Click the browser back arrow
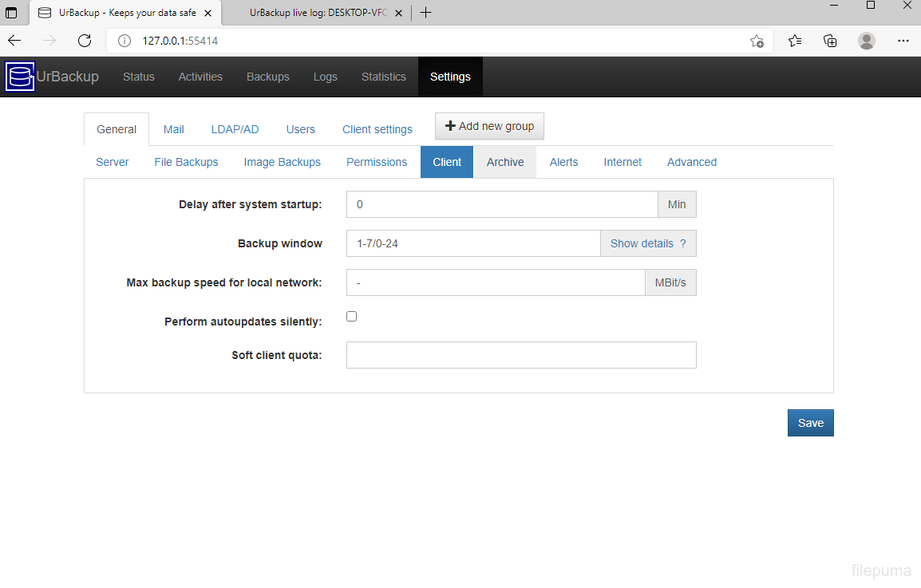Viewport: 921px width, 588px height. coord(14,41)
